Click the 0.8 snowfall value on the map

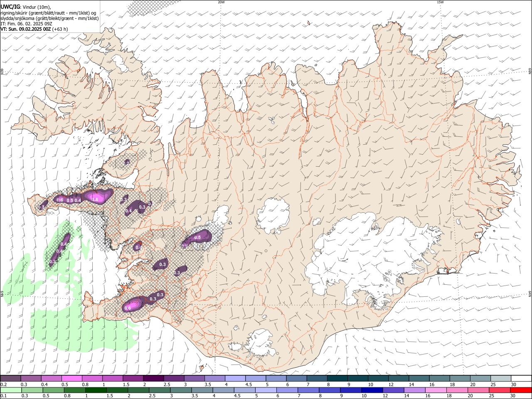click(95, 199)
